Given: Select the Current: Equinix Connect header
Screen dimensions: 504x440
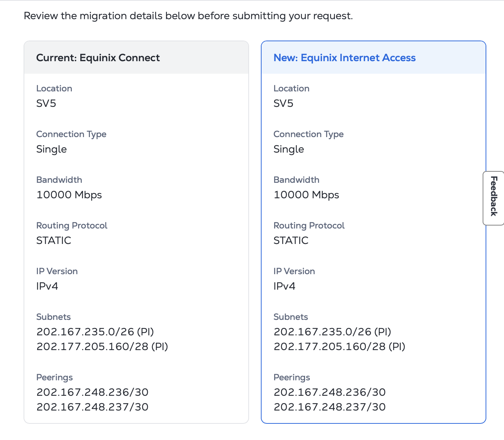Looking at the screenshot, I should (x=98, y=58).
